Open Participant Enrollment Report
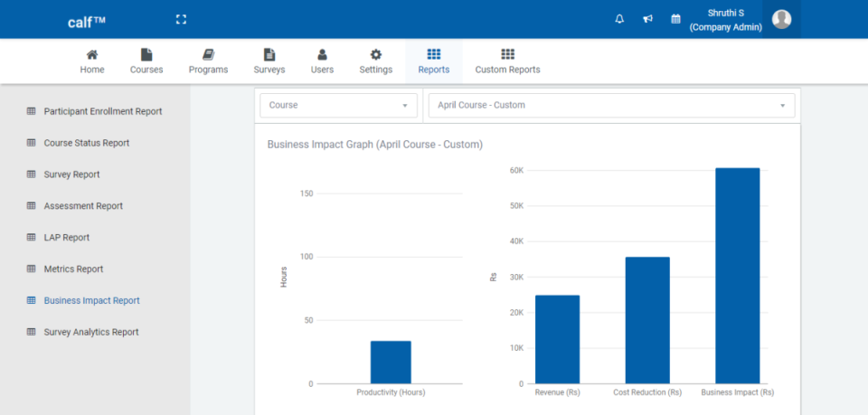 (102, 111)
